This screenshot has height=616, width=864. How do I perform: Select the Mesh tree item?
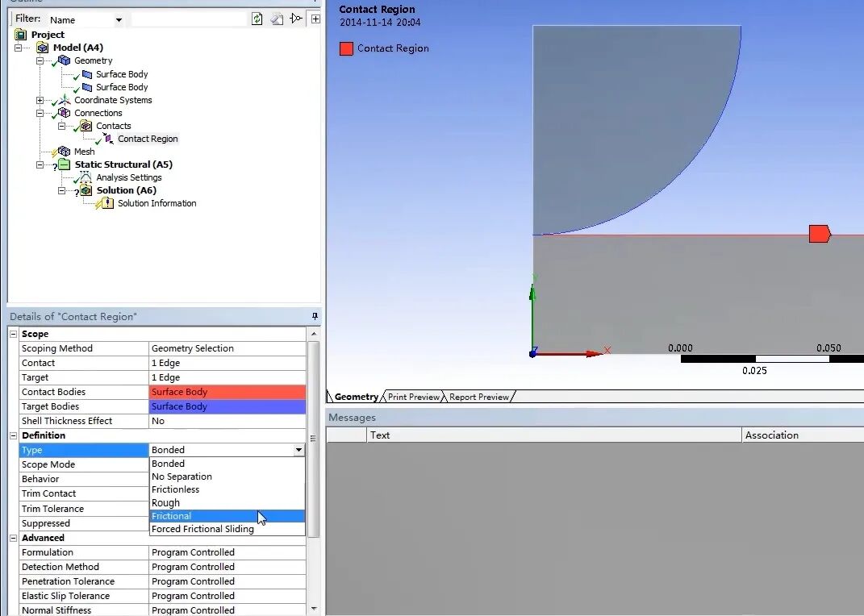[x=85, y=152]
